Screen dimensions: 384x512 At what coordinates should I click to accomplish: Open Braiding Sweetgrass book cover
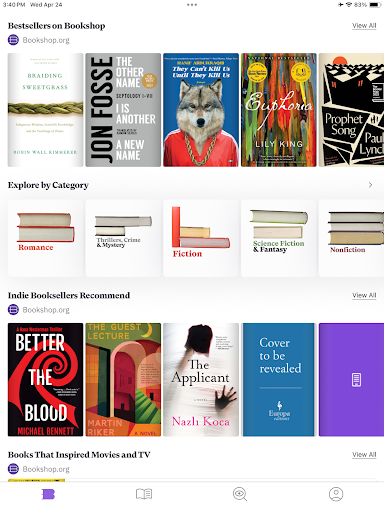pyautogui.click(x=46, y=110)
